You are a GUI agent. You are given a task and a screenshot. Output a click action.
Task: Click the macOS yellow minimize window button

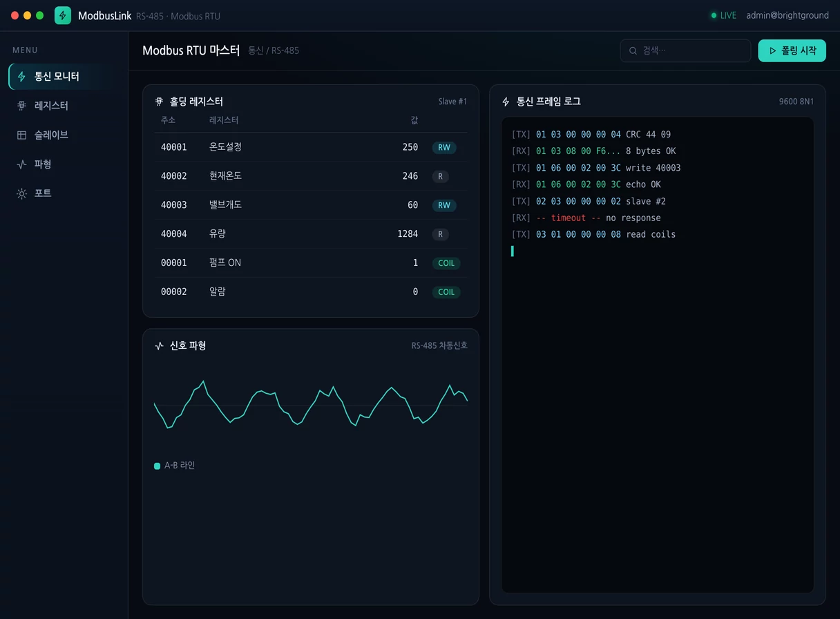(28, 15)
